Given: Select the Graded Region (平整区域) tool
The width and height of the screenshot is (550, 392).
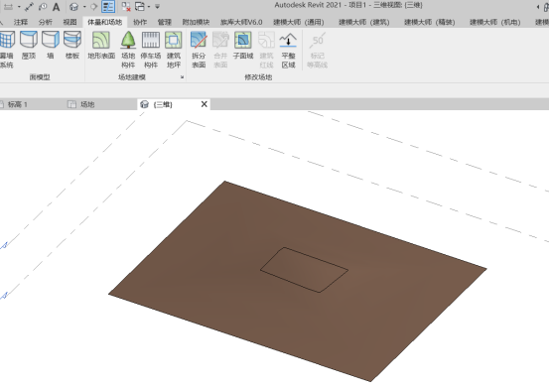Looking at the screenshot, I should tap(288, 50).
